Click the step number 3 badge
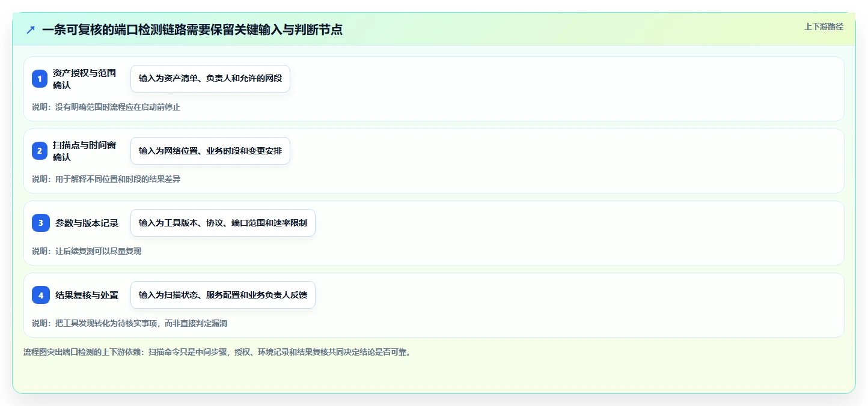 [x=41, y=223]
